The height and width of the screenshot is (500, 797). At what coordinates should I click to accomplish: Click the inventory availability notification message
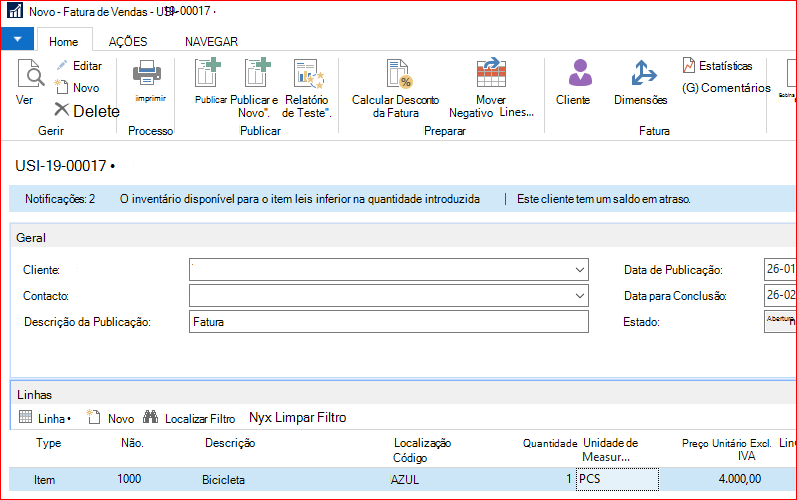(x=300, y=199)
